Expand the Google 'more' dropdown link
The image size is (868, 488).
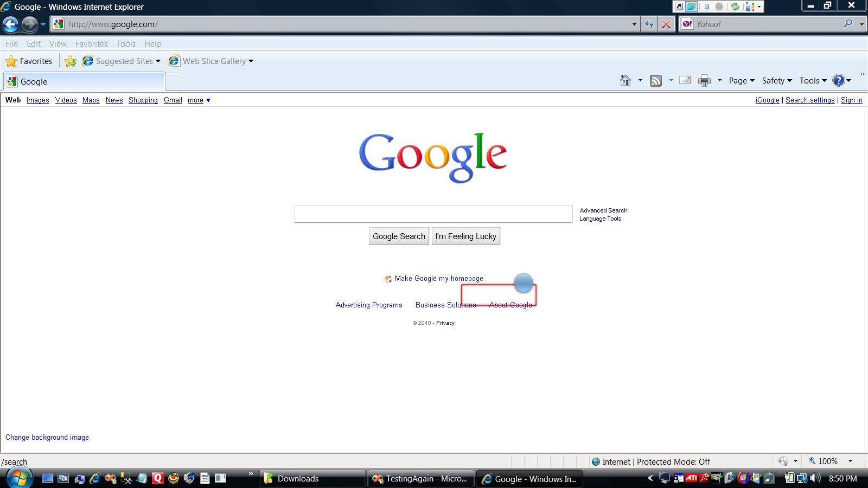point(199,100)
